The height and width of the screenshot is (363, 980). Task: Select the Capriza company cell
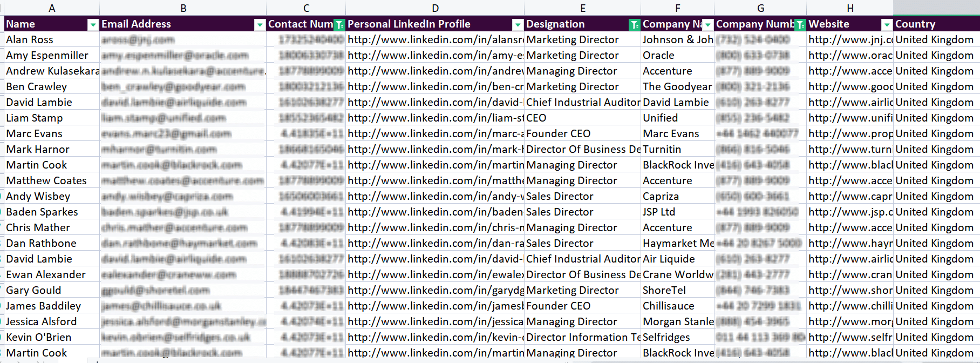click(678, 196)
